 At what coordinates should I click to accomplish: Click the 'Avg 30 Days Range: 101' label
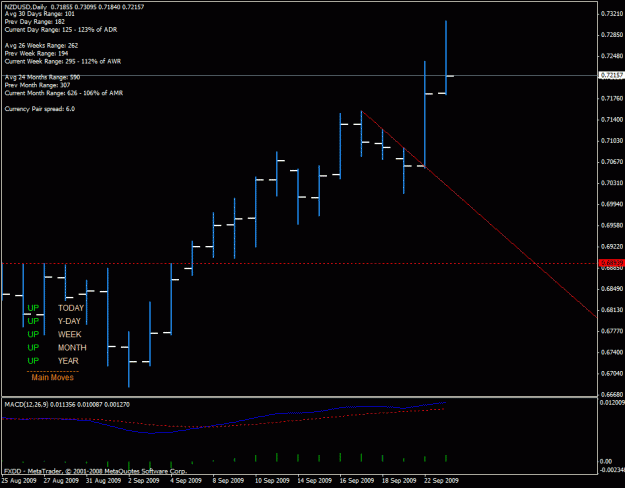(39, 14)
